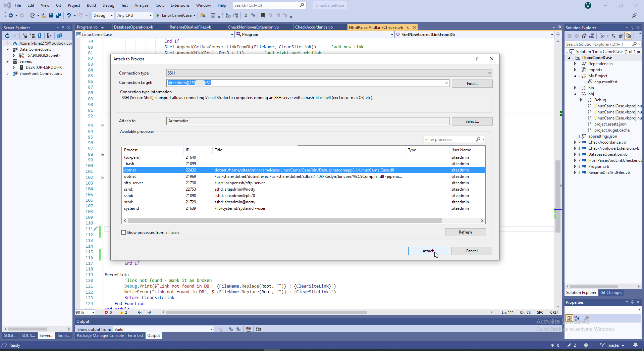The height and width of the screenshot is (351, 644).
Task: Click the master branch in status bar
Action: coord(613,345)
